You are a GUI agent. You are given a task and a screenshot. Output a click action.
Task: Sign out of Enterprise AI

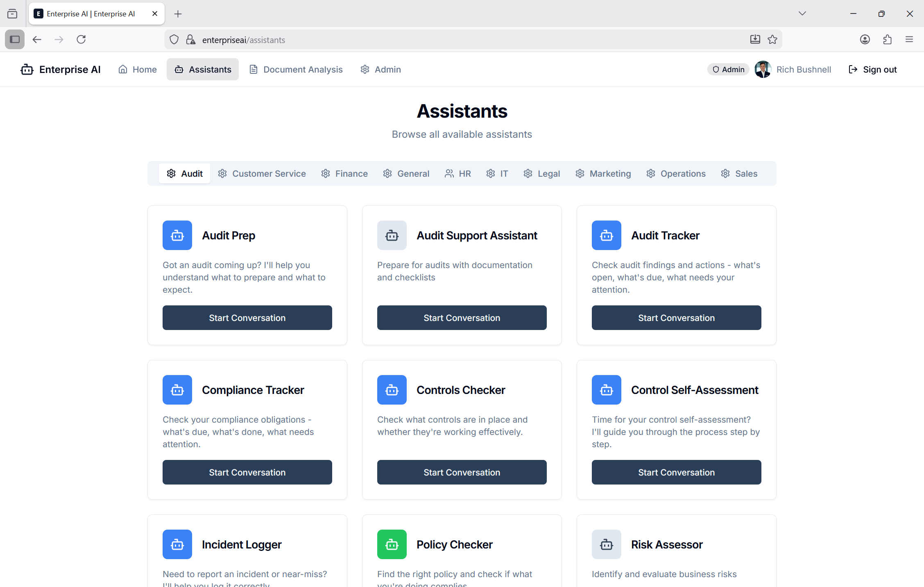click(872, 69)
